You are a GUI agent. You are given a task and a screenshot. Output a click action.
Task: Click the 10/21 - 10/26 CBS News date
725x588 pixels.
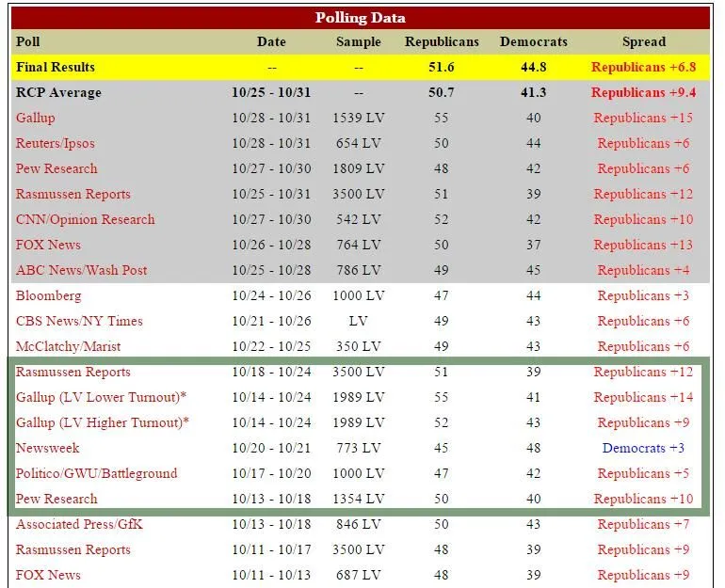tap(271, 321)
